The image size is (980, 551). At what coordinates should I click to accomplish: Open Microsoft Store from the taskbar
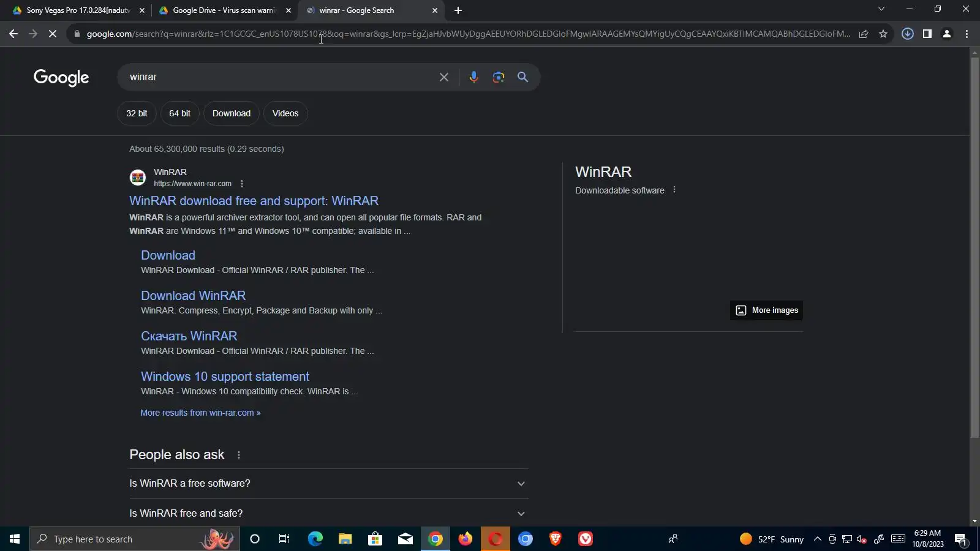point(375,539)
